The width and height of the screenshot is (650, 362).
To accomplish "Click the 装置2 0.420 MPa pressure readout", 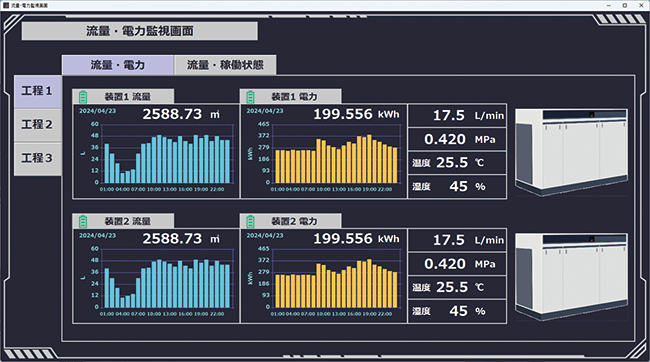I will pyautogui.click(x=457, y=264).
